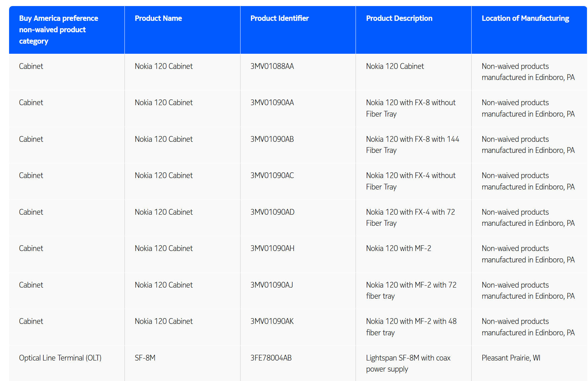Click description Nokia 120 with FX-4 with 72 Fiber Tray
The height and width of the screenshot is (381, 588).
coord(410,217)
